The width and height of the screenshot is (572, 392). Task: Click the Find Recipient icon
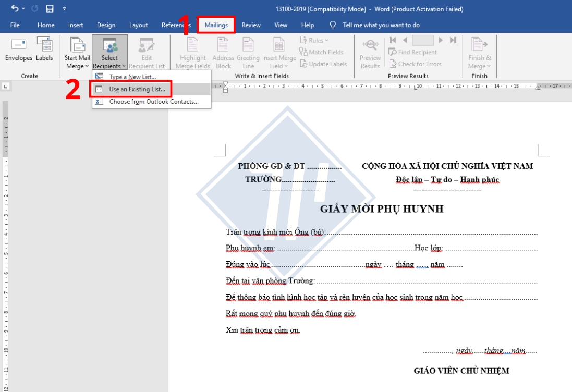click(x=415, y=52)
